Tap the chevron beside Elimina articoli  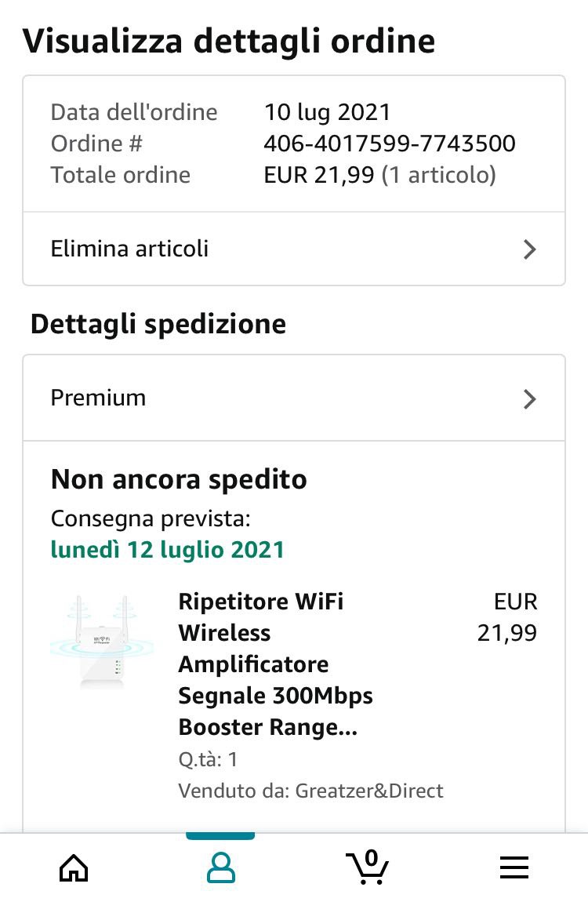point(530,249)
